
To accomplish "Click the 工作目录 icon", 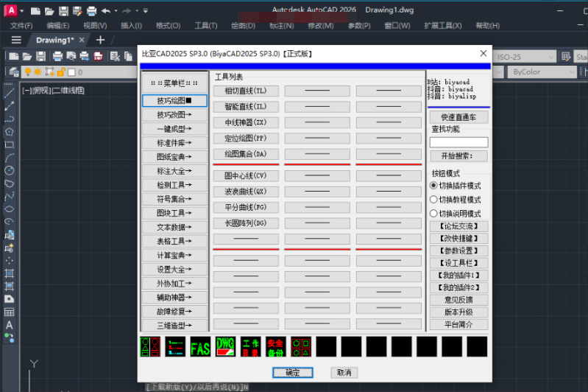I will [x=250, y=346].
